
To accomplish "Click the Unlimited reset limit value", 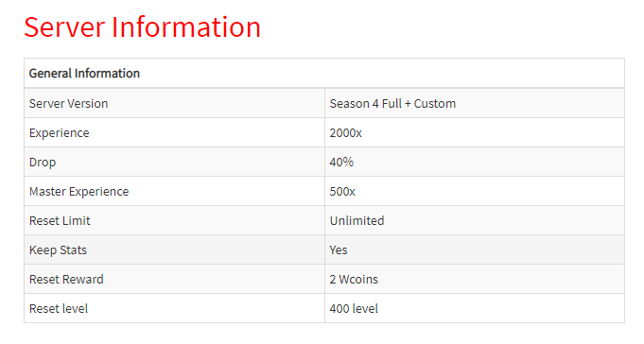I will tap(357, 221).
